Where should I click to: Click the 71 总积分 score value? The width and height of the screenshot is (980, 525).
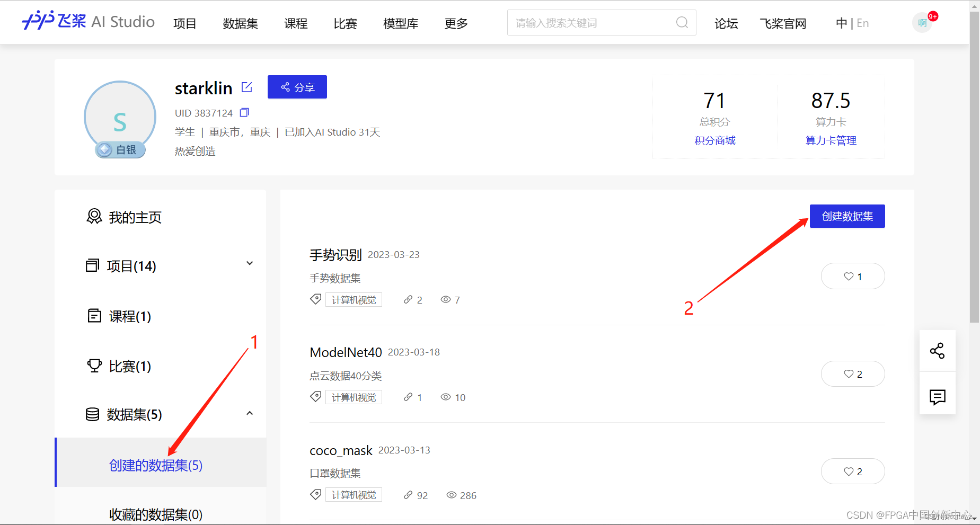pyautogui.click(x=714, y=101)
